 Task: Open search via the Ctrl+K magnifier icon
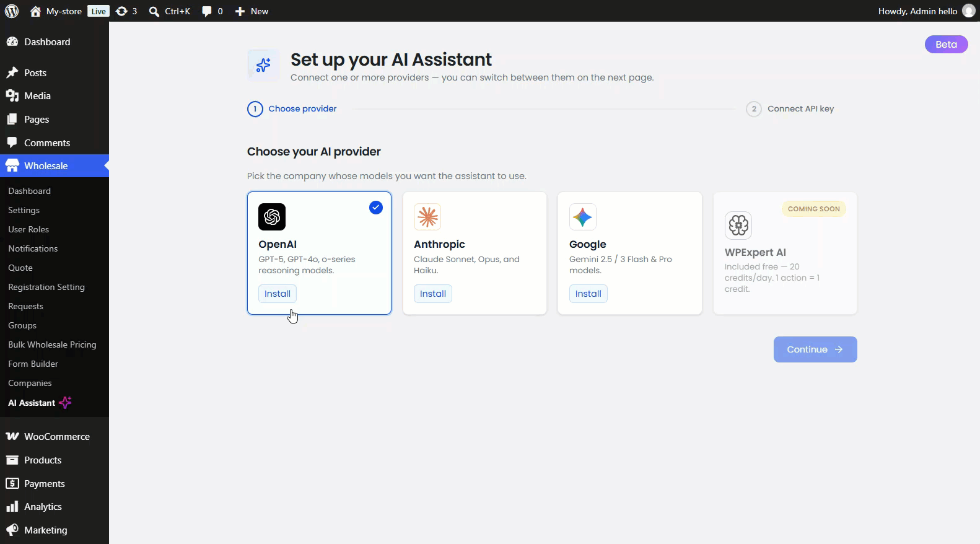click(154, 11)
